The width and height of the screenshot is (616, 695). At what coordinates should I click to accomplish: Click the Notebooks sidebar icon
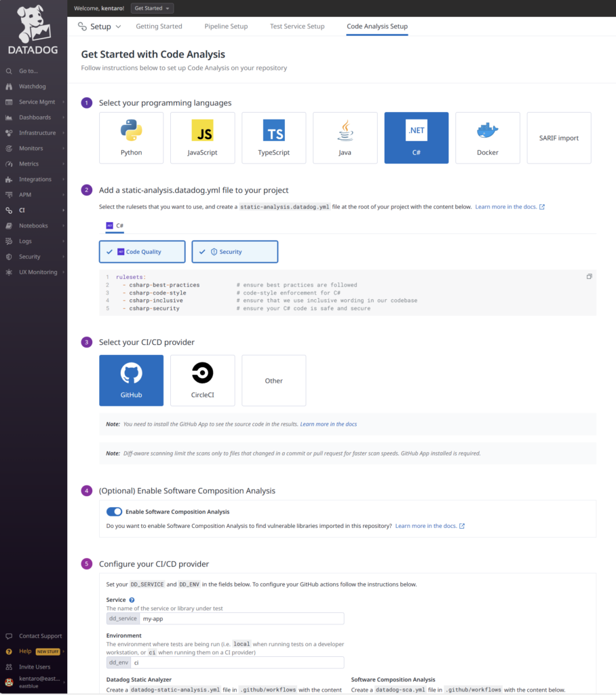point(9,226)
